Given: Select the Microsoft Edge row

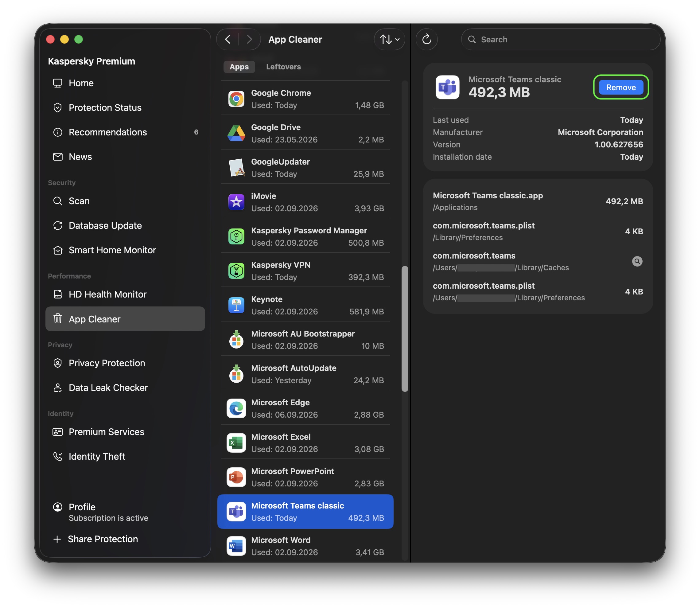Looking at the screenshot, I should (x=305, y=408).
